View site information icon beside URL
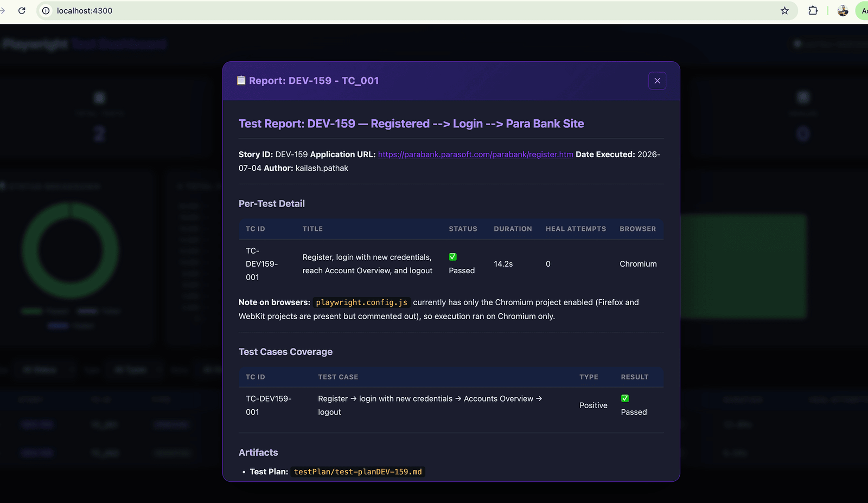Image resolution: width=868 pixels, height=503 pixels. [46, 10]
